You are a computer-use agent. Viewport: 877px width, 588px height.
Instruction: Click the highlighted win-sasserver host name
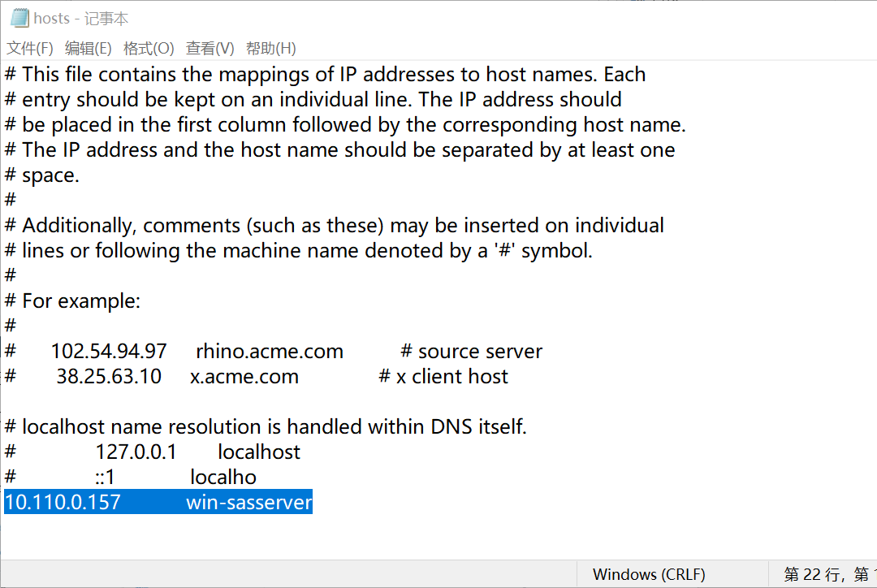[x=249, y=502]
